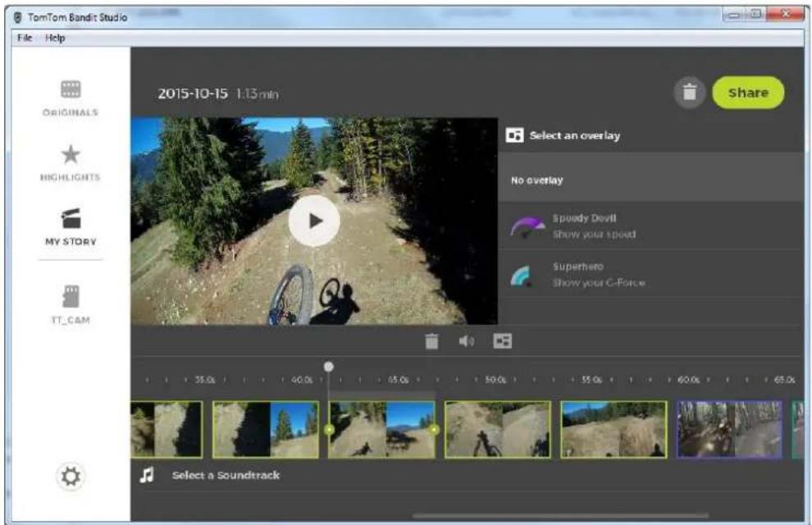Click the soundtrack music note icon
Image resolution: width=812 pixels, height=525 pixels.
147,475
